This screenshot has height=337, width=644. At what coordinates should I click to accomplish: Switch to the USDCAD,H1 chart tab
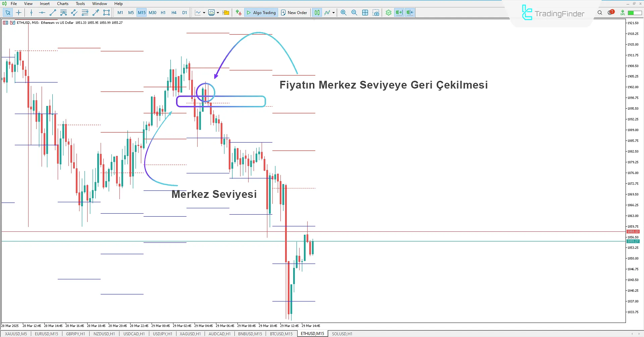coord(134,334)
